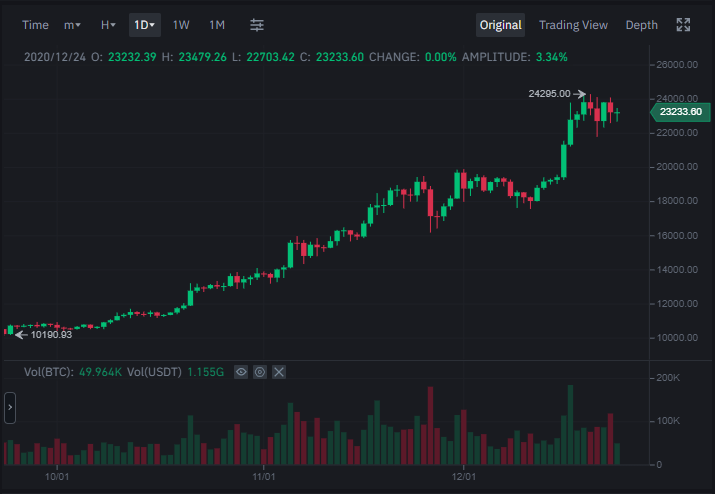Select the 1M interval
This screenshot has height=494, width=715.
coord(217,25)
